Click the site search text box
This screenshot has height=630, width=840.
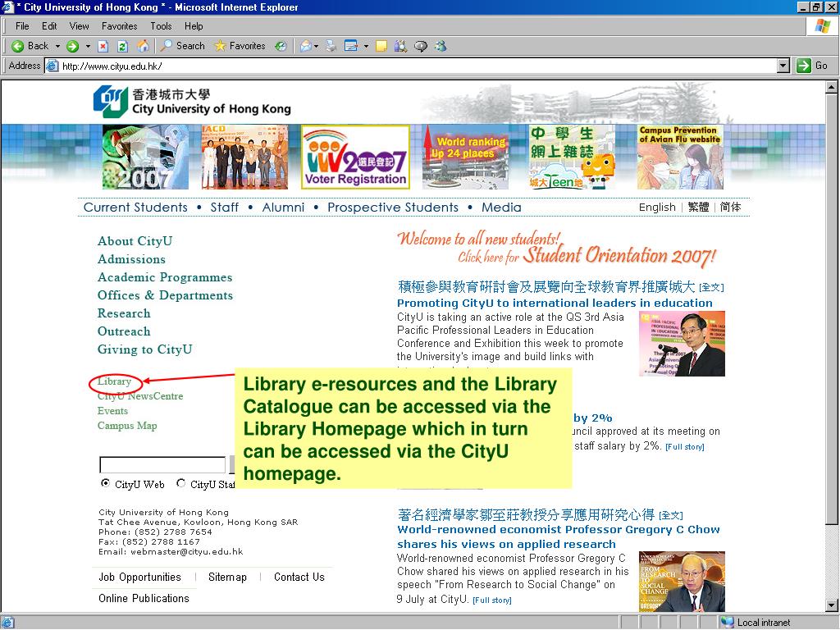[162, 464]
